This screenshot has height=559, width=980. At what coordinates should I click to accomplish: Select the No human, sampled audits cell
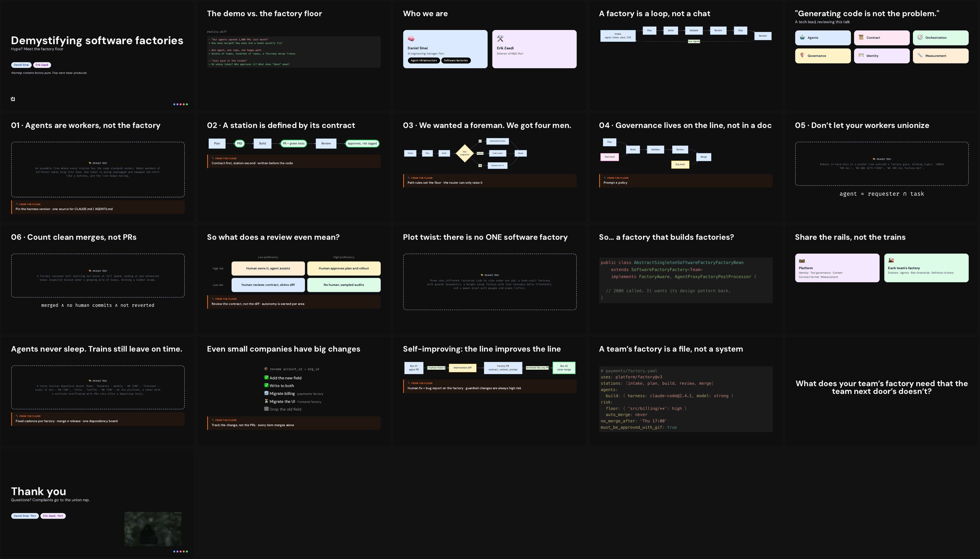pyautogui.click(x=344, y=285)
